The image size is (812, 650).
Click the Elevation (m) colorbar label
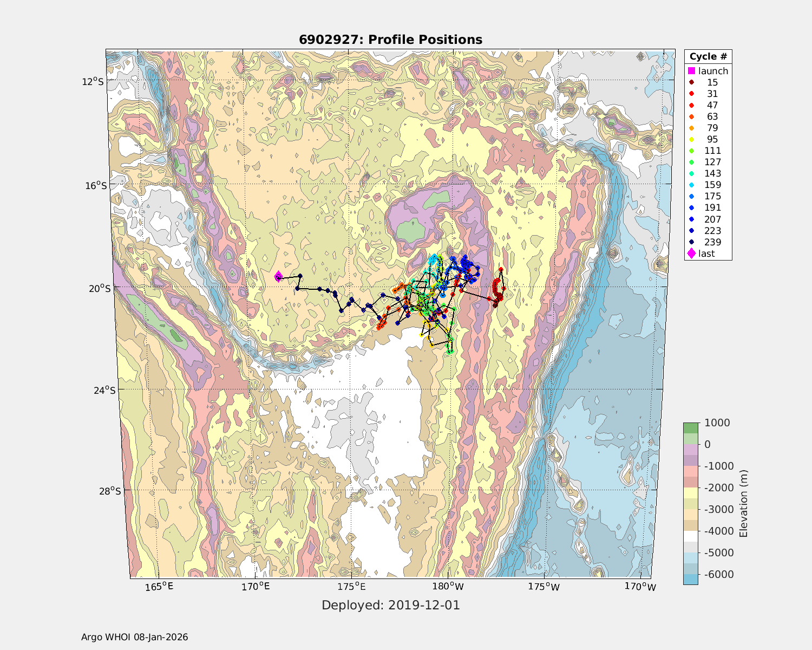[743, 504]
